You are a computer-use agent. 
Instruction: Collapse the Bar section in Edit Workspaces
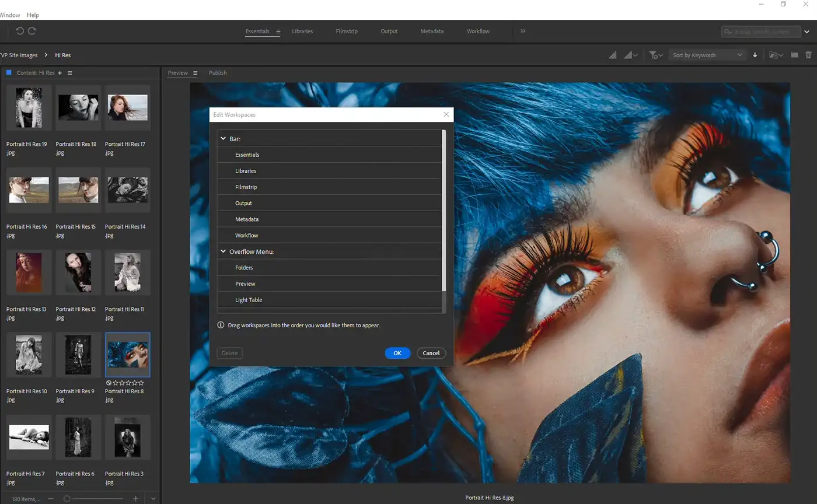coord(223,139)
